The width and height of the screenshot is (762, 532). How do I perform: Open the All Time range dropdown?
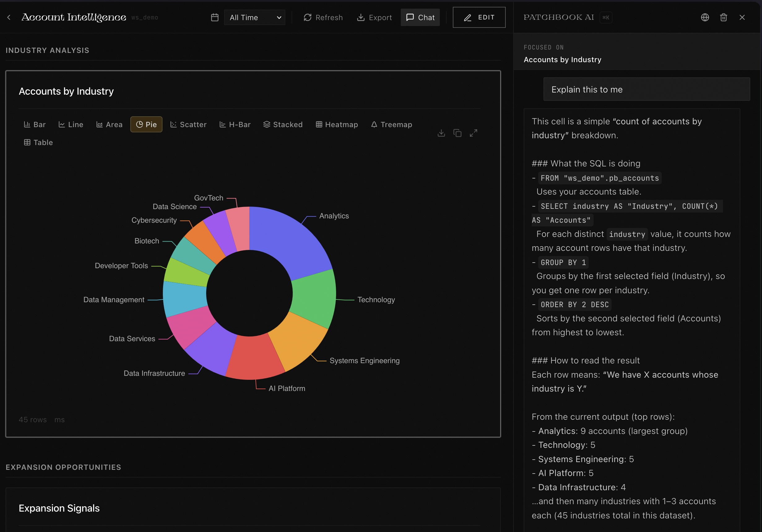(x=254, y=17)
